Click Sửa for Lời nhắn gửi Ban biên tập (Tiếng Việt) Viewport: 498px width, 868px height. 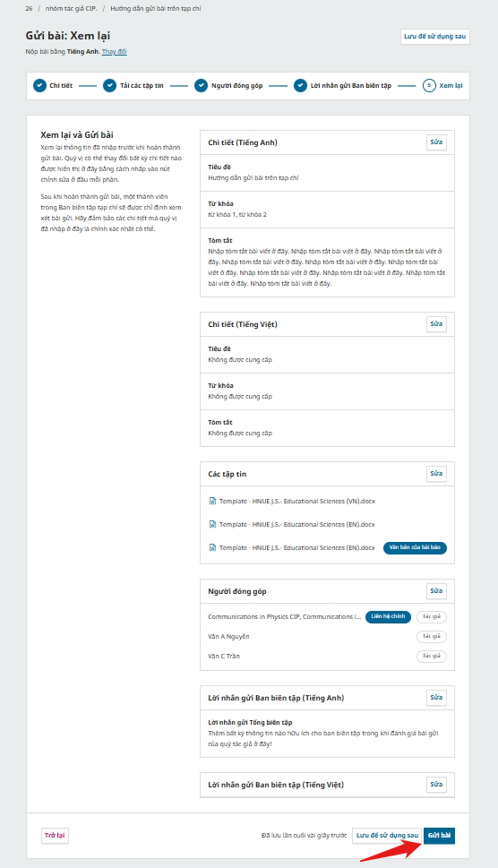point(436,785)
